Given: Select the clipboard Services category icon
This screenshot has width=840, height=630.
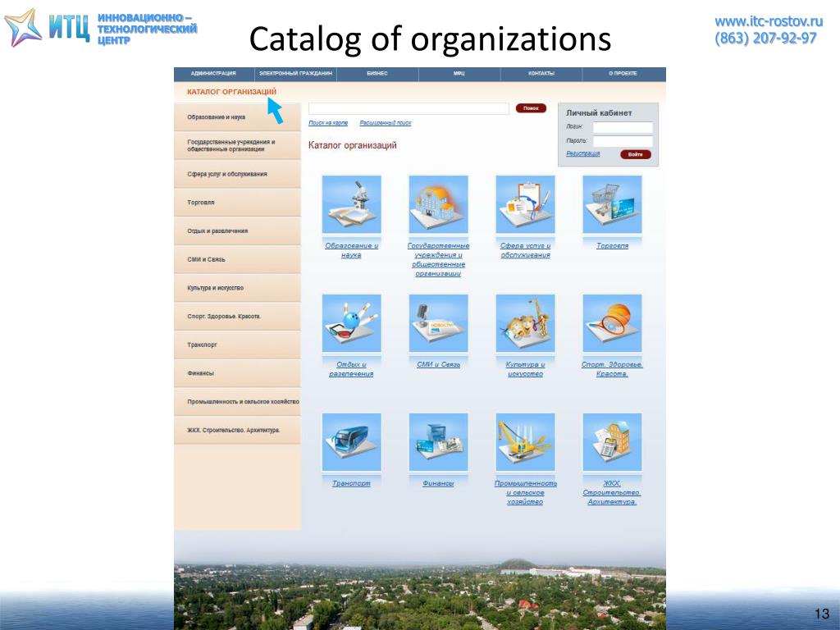Looking at the screenshot, I should coord(526,204).
